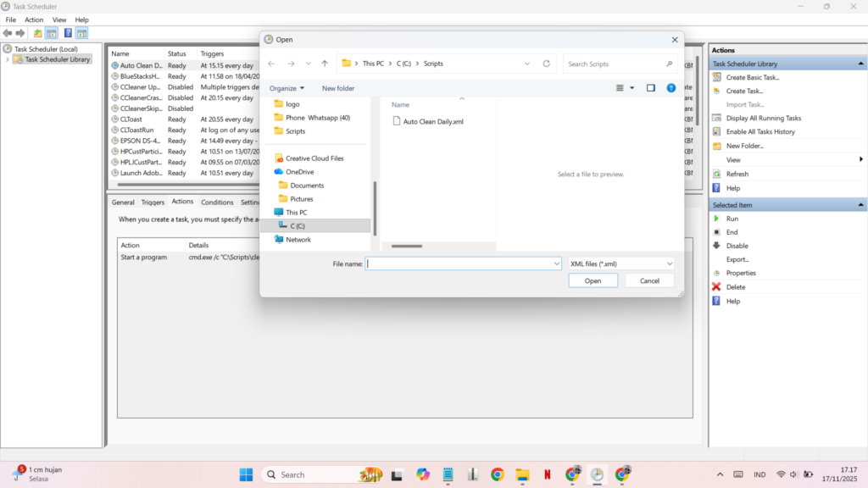Image resolution: width=868 pixels, height=488 pixels.
Task: Open the Action menu in the menu bar
Action: [x=34, y=19]
